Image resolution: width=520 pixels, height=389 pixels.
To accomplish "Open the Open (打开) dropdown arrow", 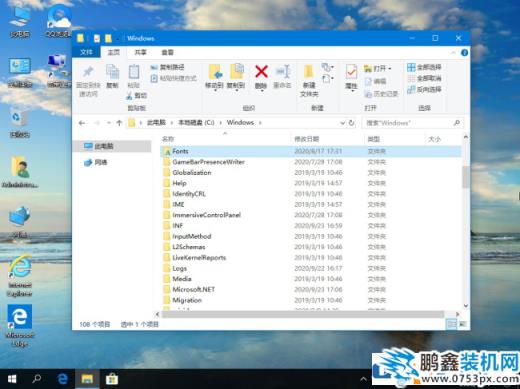I will click(x=389, y=69).
